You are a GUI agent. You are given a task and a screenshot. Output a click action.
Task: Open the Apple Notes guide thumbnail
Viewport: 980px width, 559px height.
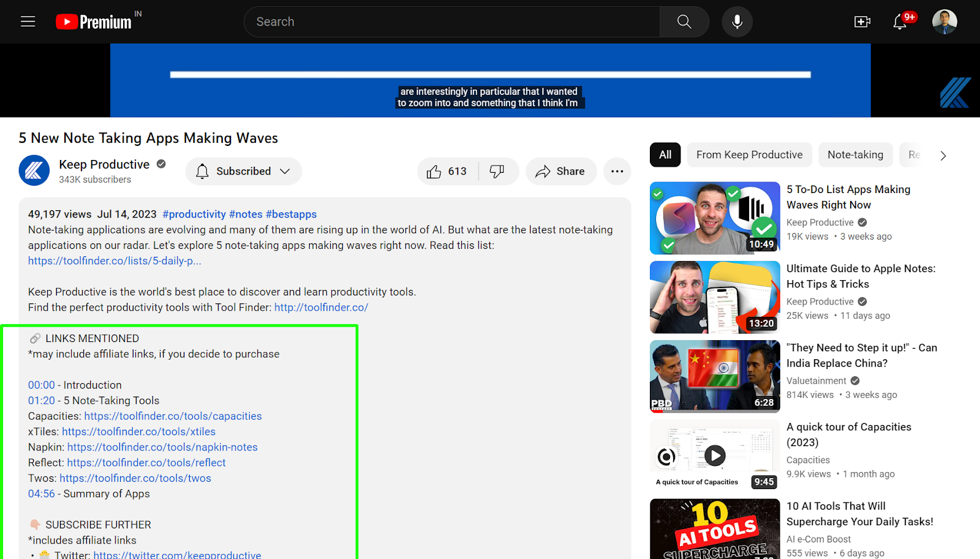coord(715,297)
